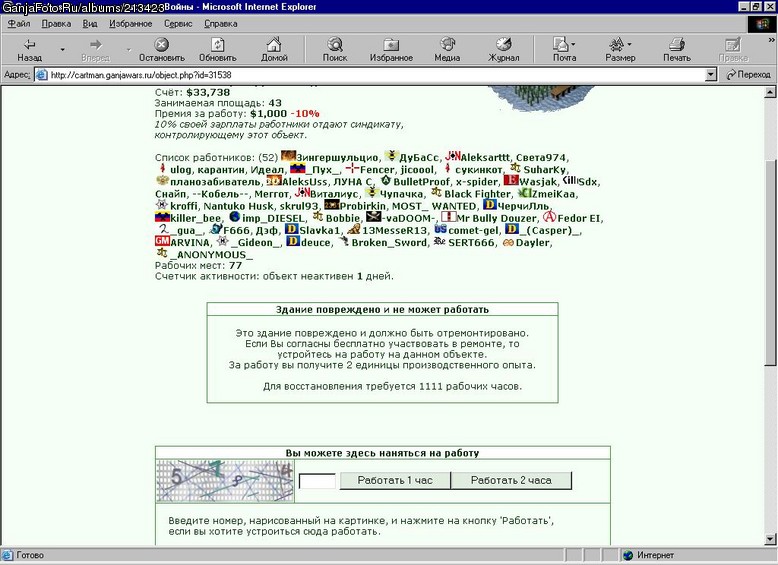This screenshot has width=778, height=565.
Task: Open worker link Aleksarttt
Action: (485, 158)
